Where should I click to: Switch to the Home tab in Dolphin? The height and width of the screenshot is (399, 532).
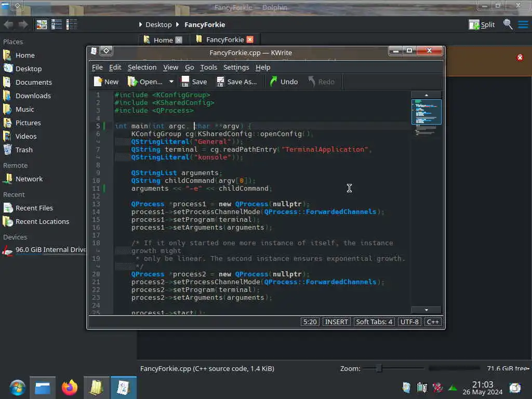[163, 40]
